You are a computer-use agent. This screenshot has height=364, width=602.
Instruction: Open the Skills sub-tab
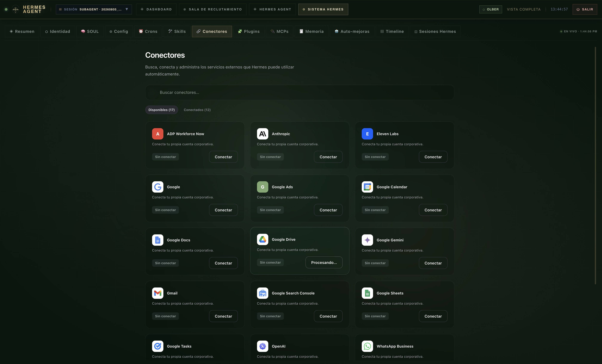(x=177, y=31)
